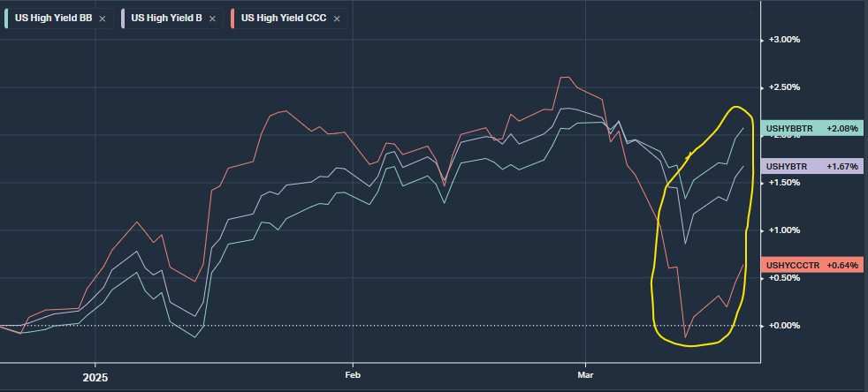The height and width of the screenshot is (392, 868).
Task: Click the red color bar for CCC
Action: [233, 18]
